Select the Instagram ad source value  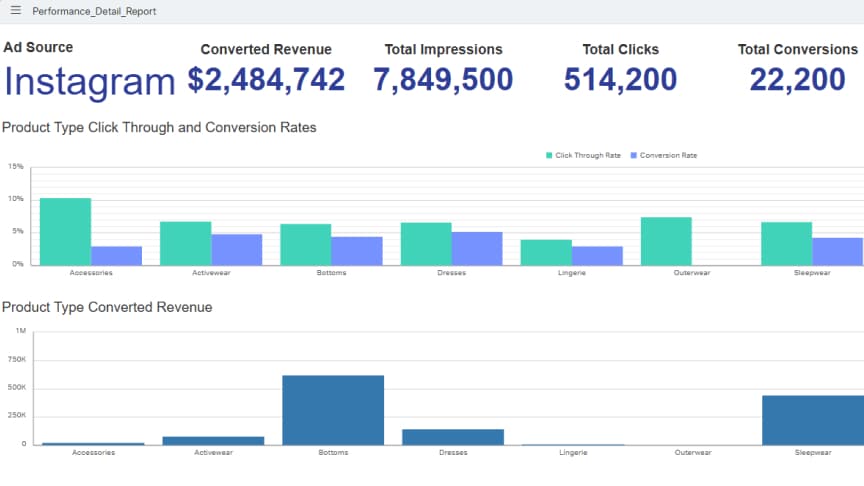89,82
